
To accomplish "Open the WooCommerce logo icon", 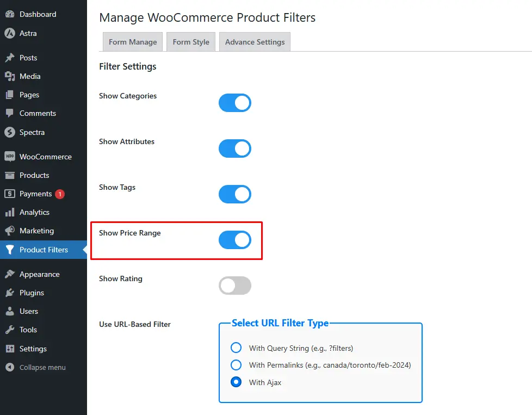I will tap(10, 157).
